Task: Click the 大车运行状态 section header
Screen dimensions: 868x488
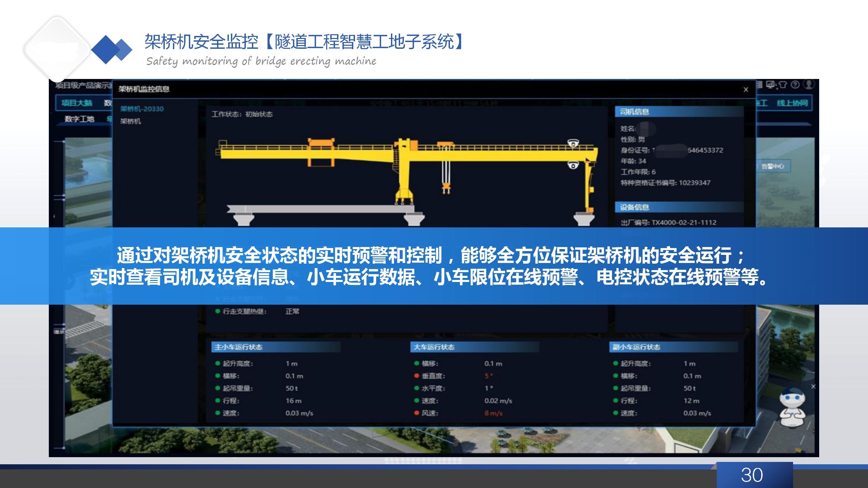Action: click(x=475, y=347)
